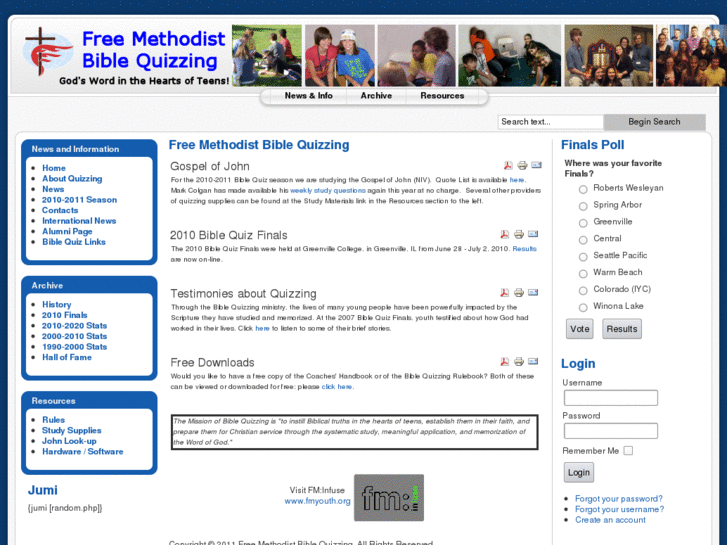This screenshot has width=727, height=545.
Task: Open Study Supplies sidebar link
Action: (71, 430)
